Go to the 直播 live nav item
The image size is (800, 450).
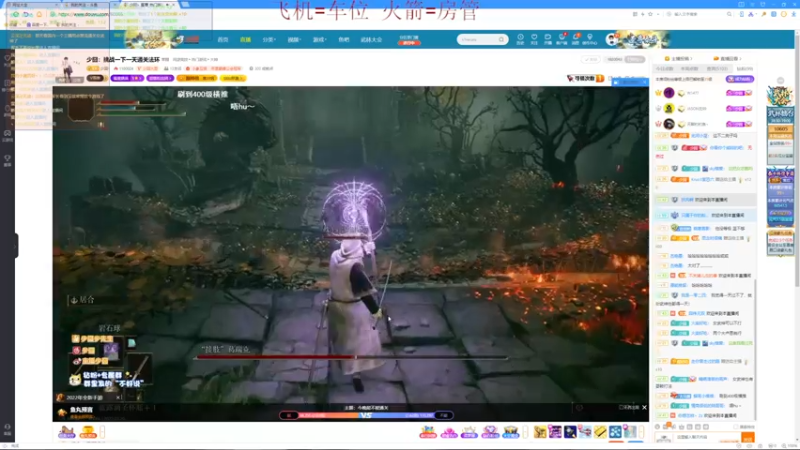(245, 40)
